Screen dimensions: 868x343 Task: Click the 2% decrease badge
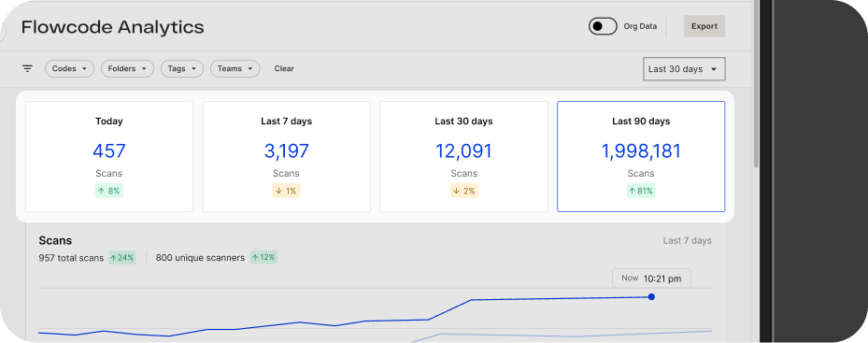[463, 191]
